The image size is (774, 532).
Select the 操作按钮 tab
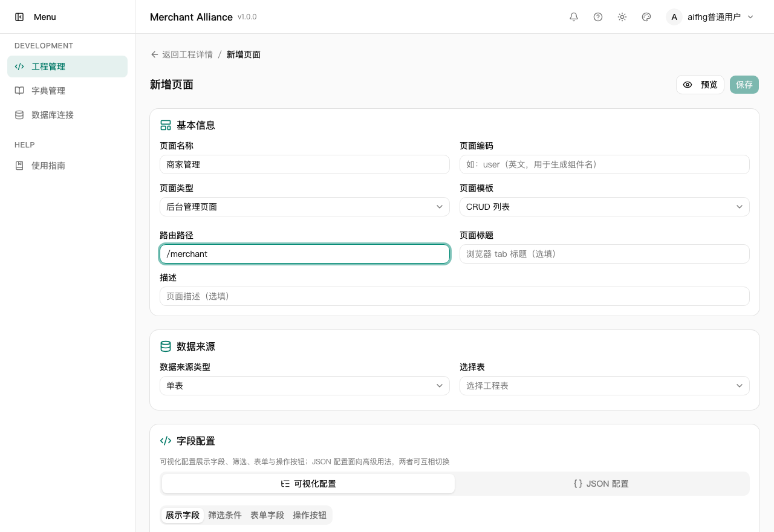pos(310,515)
